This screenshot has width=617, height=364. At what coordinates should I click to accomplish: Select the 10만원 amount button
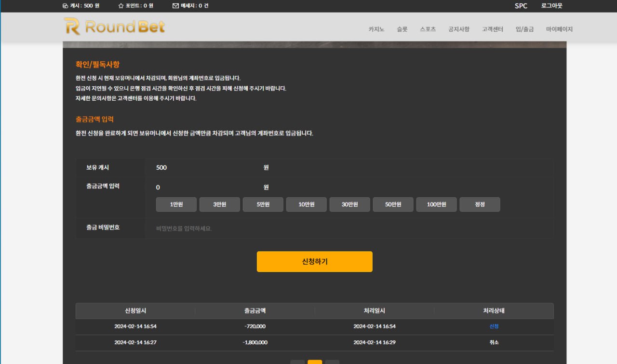click(307, 204)
